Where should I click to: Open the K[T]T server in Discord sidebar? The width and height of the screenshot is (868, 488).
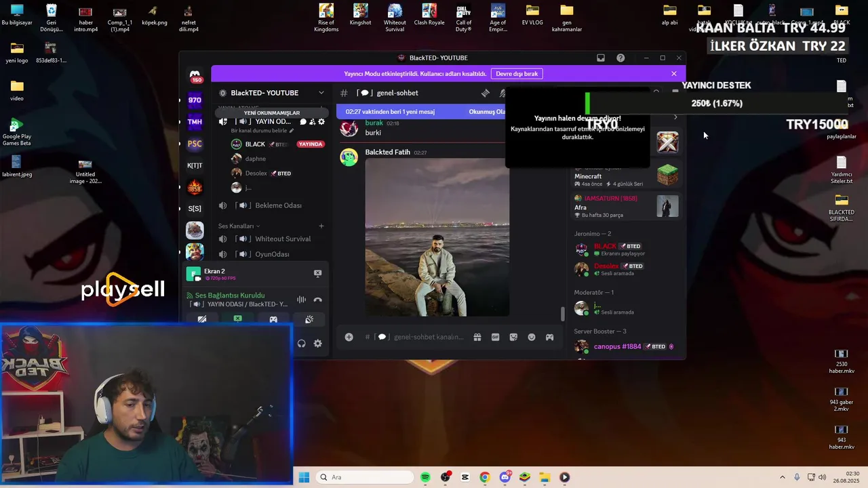tap(195, 165)
